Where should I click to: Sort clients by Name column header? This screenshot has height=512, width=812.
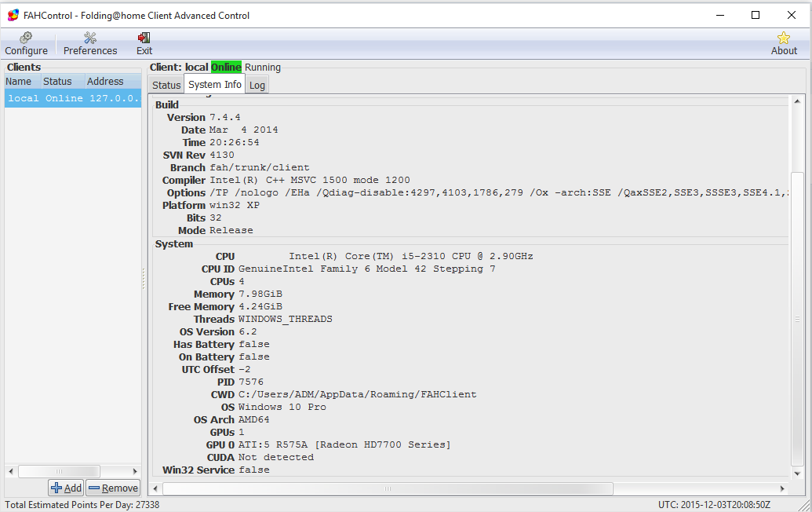(23, 82)
